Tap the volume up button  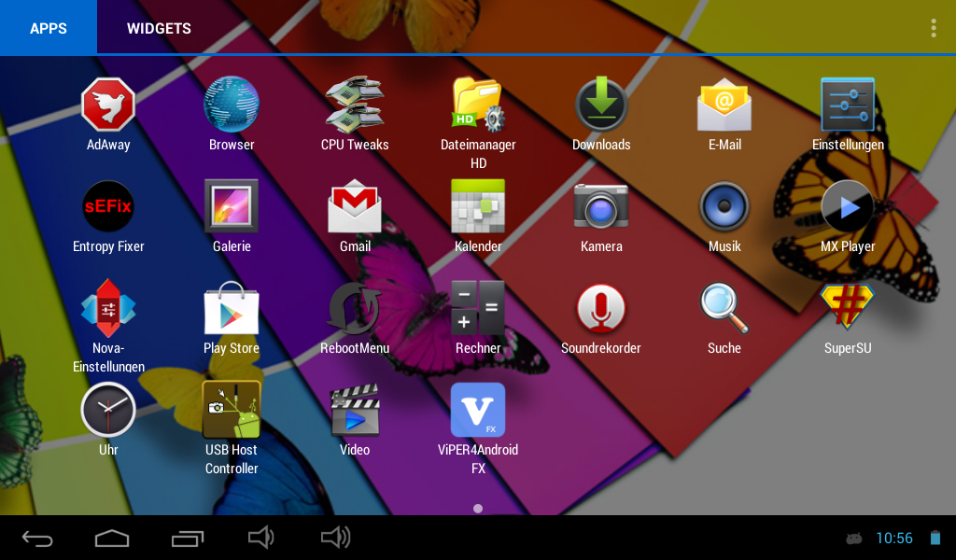336,538
